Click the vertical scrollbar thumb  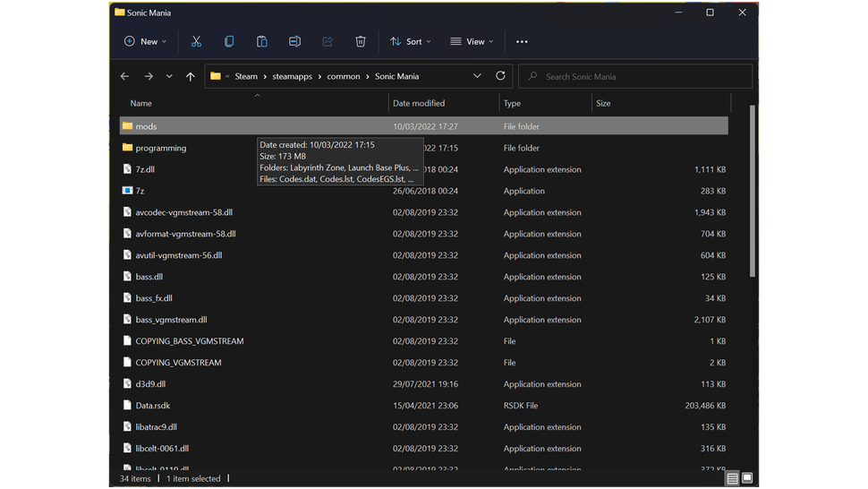(753, 191)
